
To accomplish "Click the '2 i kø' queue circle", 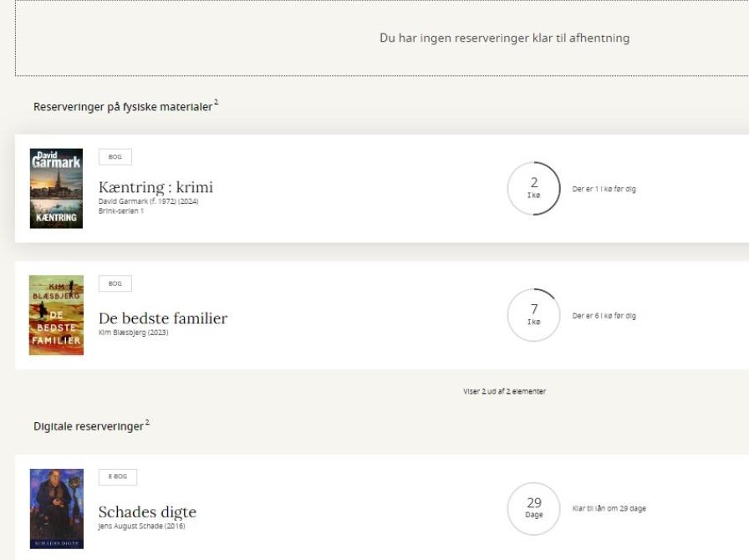I will pyautogui.click(x=534, y=188).
